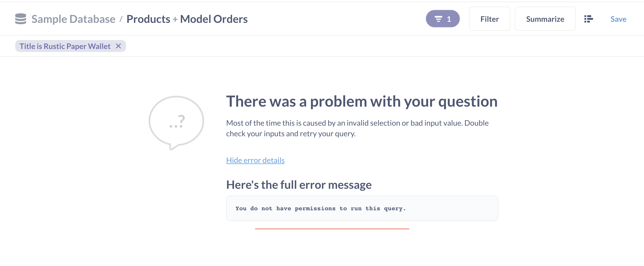This screenshot has width=644, height=266.
Task: Save the current question
Action: click(x=618, y=19)
